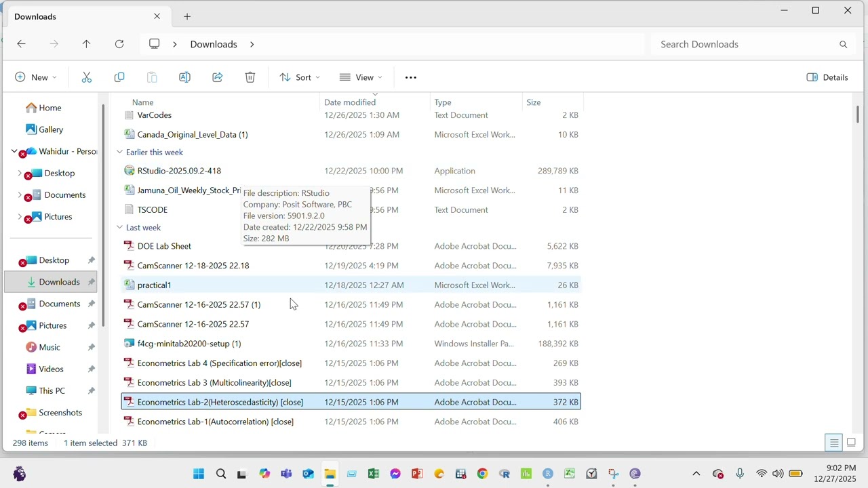
Task: Open the New item dropdown
Action: [36, 77]
